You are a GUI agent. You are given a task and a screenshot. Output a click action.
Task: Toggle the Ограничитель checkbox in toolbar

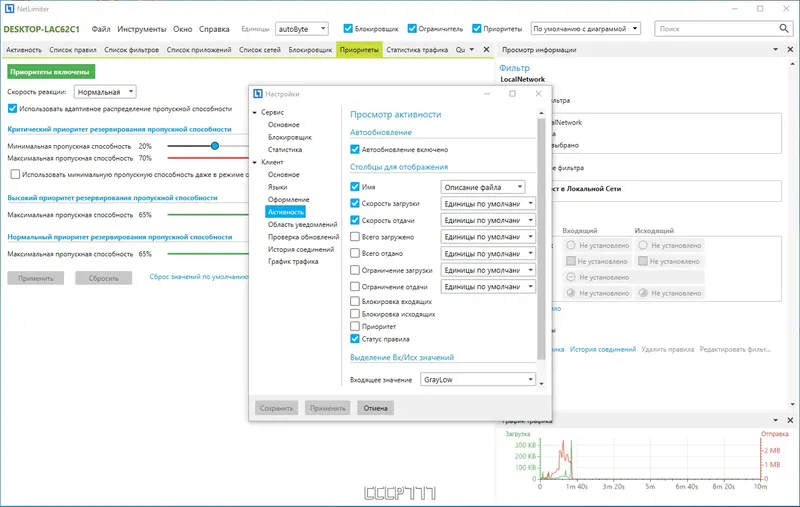point(412,29)
